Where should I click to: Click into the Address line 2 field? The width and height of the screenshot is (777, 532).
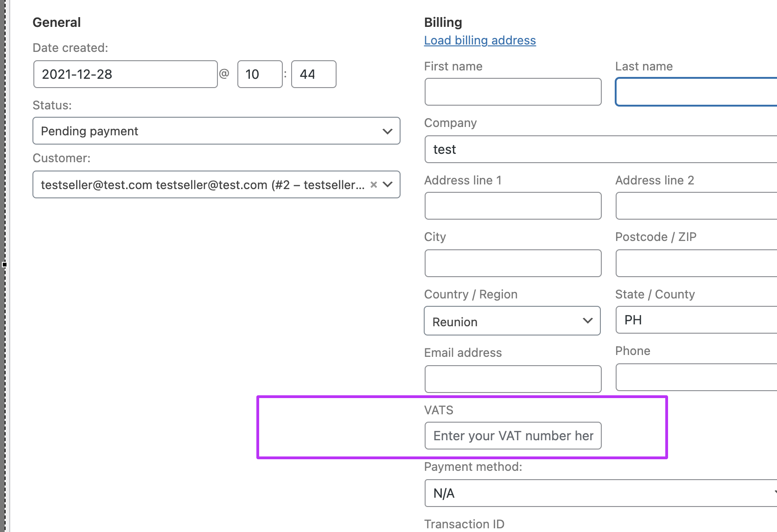[x=695, y=206]
